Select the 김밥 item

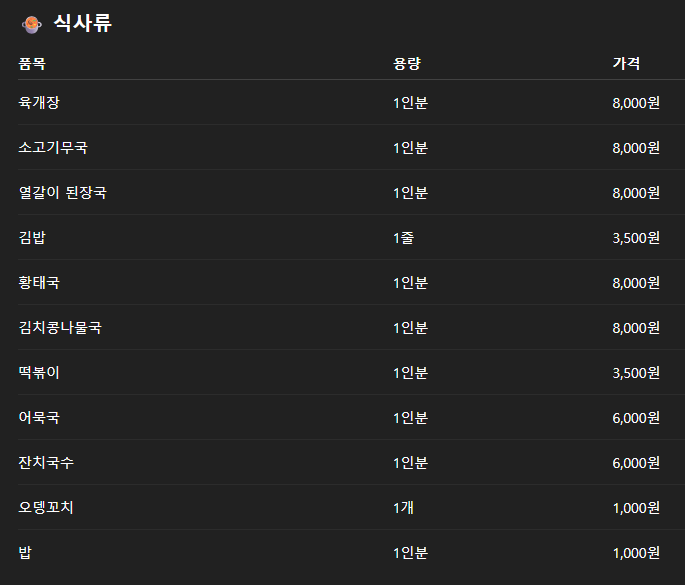[x=32, y=238]
